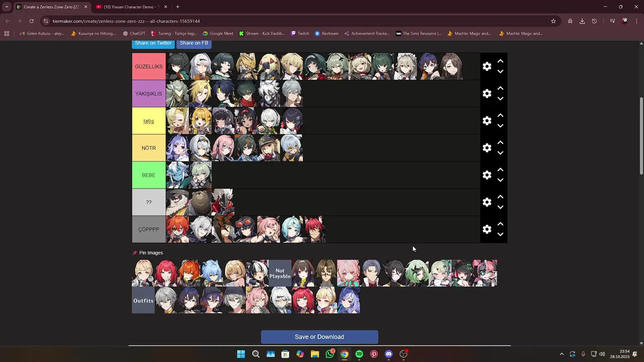This screenshot has height=362, width=644.
Task: Click the Pin Images link
Action: click(147, 253)
